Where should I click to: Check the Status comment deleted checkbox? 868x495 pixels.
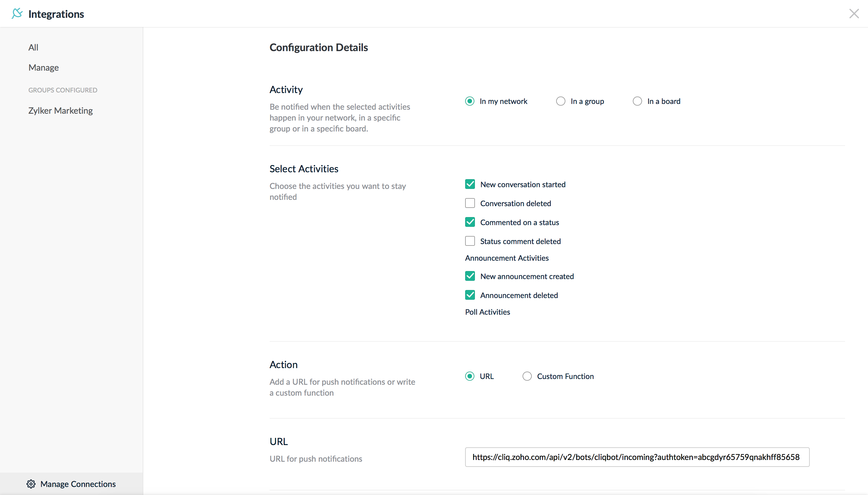(x=470, y=241)
